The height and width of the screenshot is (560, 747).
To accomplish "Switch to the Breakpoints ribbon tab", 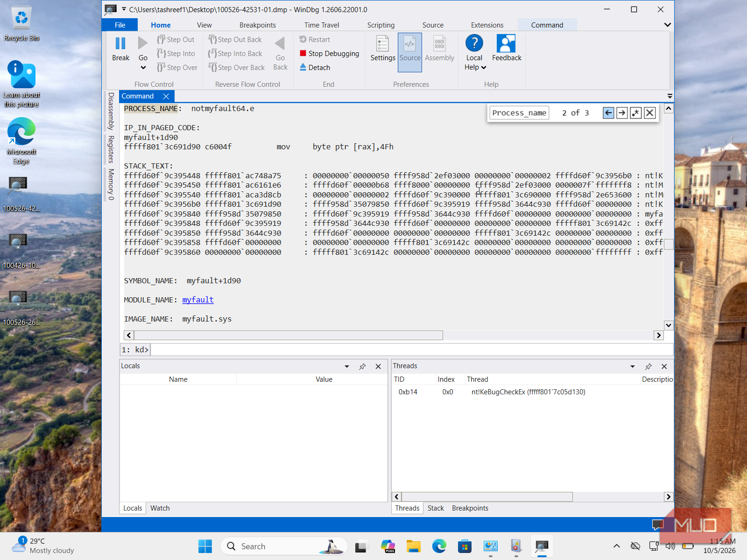I will click(258, 25).
